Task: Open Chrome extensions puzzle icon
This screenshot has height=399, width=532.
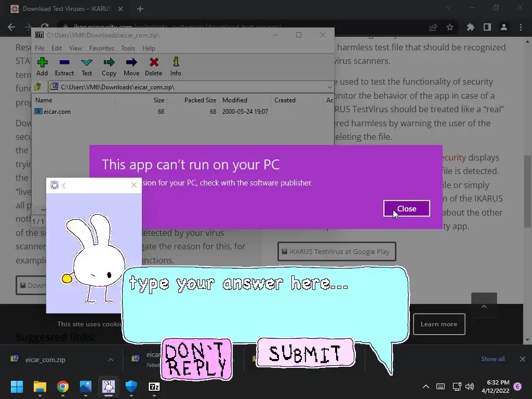Action: coord(470,27)
